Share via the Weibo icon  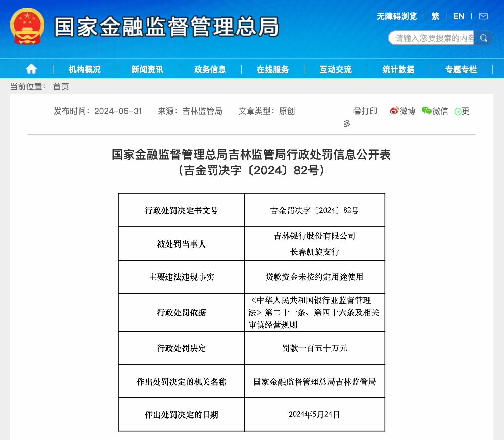tap(394, 111)
